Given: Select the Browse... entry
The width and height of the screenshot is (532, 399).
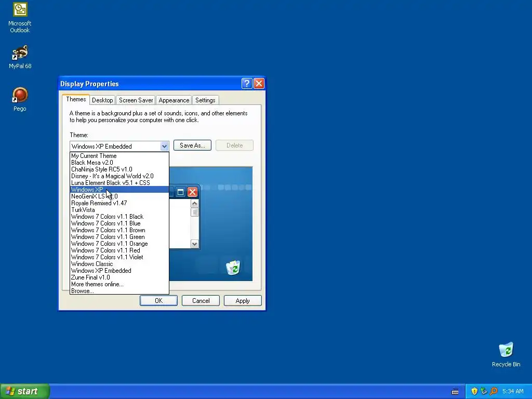Looking at the screenshot, I should [x=119, y=291].
